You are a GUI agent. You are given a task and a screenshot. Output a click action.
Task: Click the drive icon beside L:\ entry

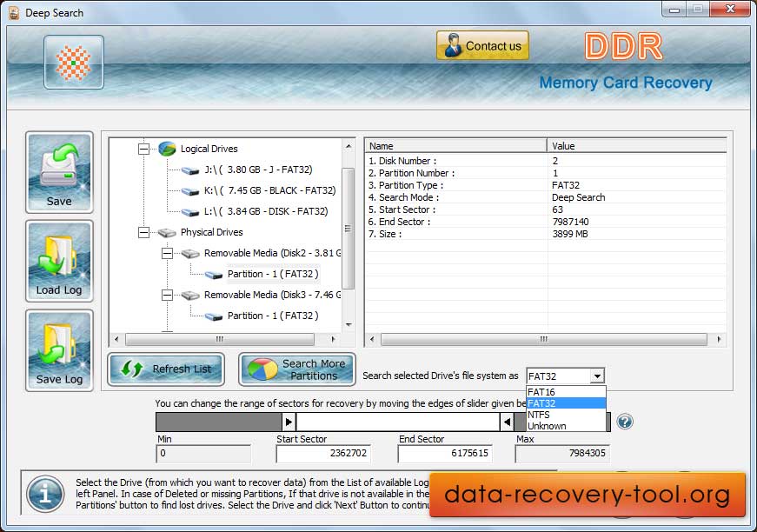click(x=190, y=212)
